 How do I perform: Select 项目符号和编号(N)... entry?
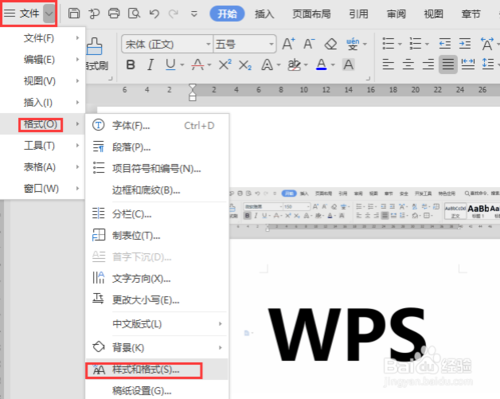(157, 168)
